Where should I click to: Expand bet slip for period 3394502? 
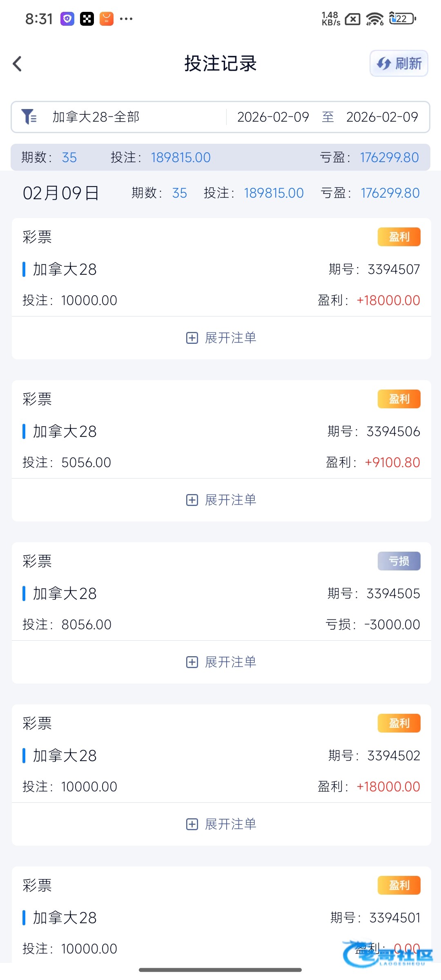point(221,824)
